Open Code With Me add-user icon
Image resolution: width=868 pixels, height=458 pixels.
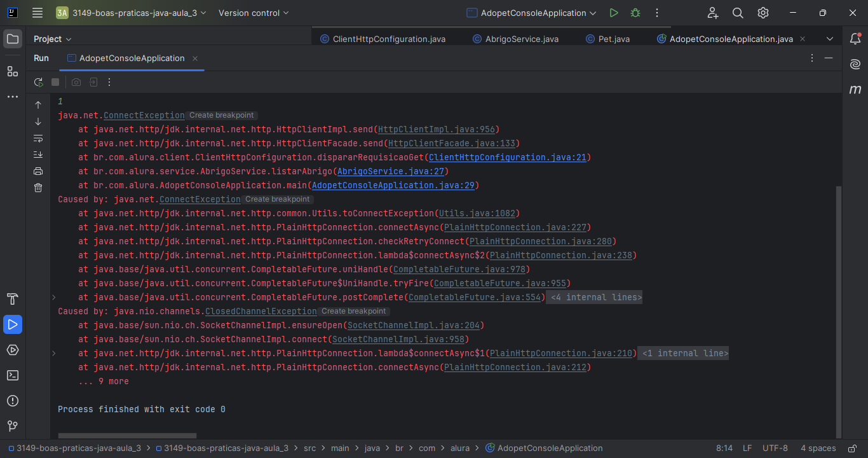[x=712, y=13]
